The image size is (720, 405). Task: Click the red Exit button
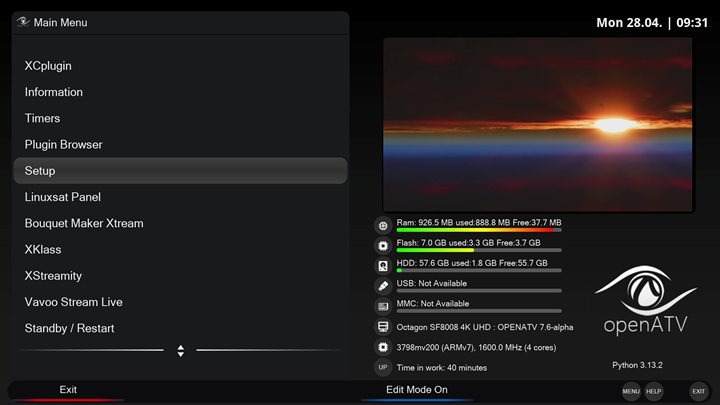[x=68, y=391]
